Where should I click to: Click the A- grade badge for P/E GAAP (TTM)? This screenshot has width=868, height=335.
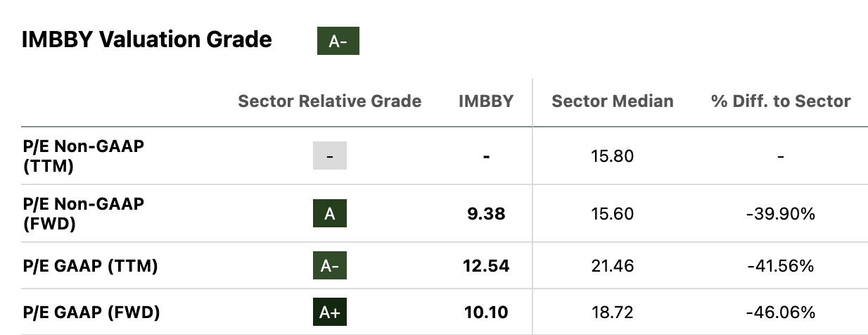330,265
